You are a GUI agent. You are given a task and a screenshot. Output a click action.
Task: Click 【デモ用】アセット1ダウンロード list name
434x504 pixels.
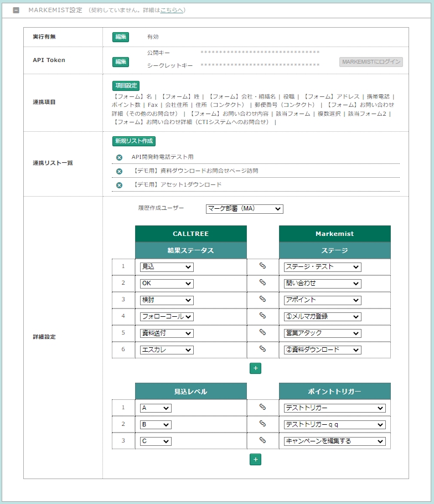(177, 185)
